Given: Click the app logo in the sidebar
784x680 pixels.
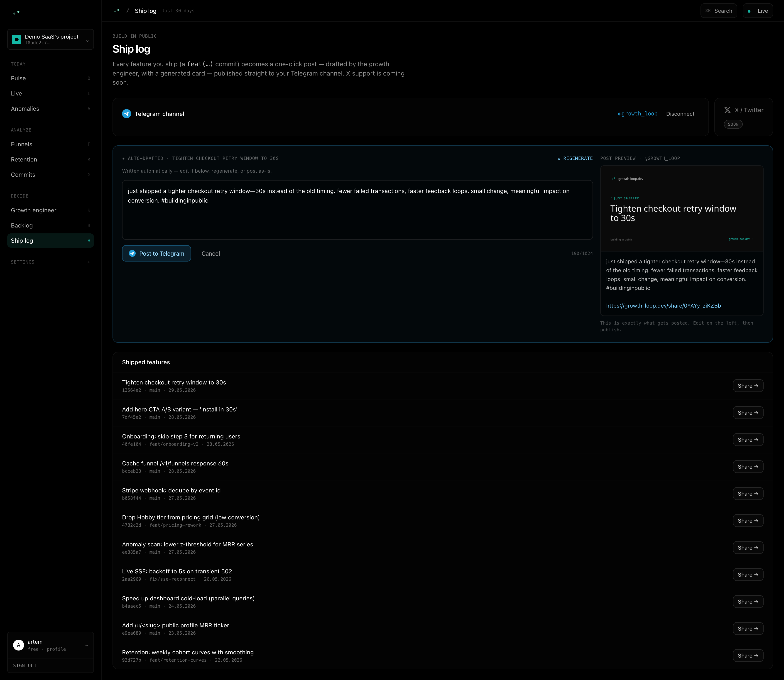Looking at the screenshot, I should click(16, 12).
